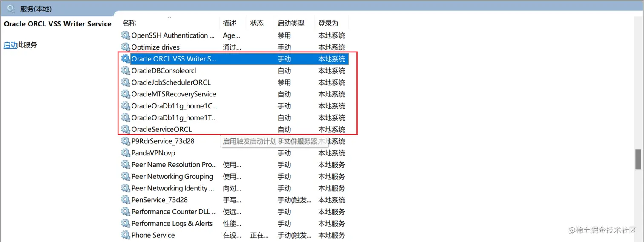Click the gear icon beside Performance Counter DLL

(x=126, y=211)
